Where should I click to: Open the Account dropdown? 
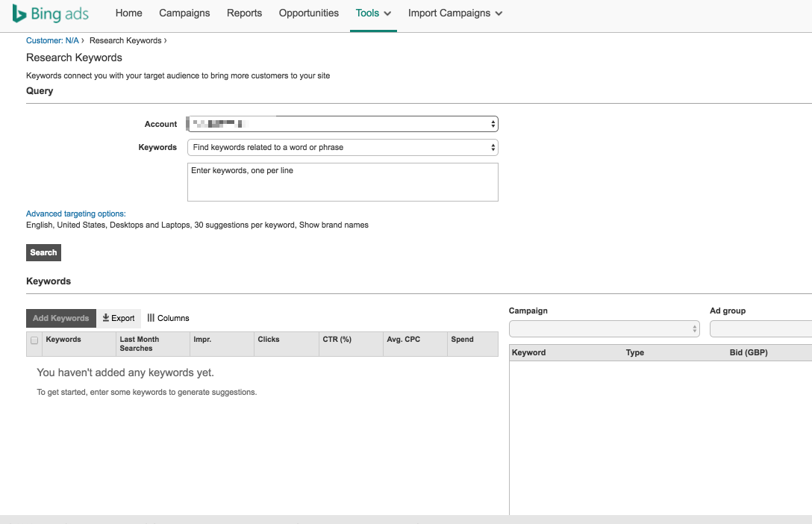tap(342, 124)
